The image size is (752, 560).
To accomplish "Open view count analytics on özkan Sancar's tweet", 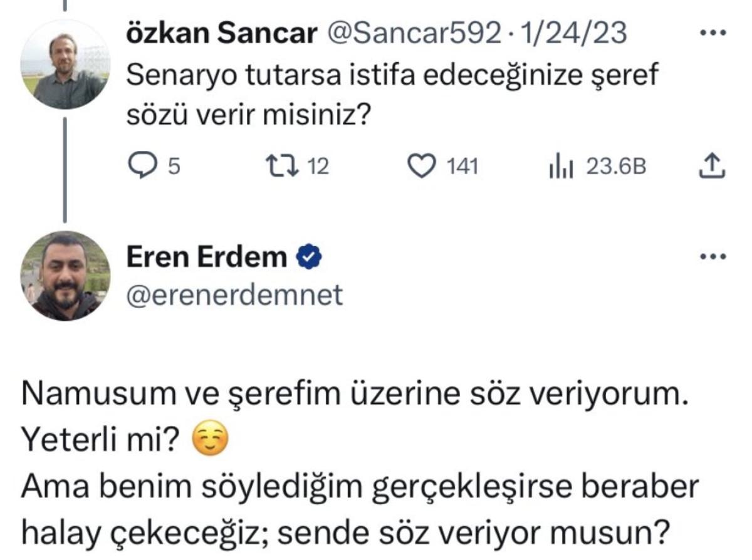I will pyautogui.click(x=560, y=166).
